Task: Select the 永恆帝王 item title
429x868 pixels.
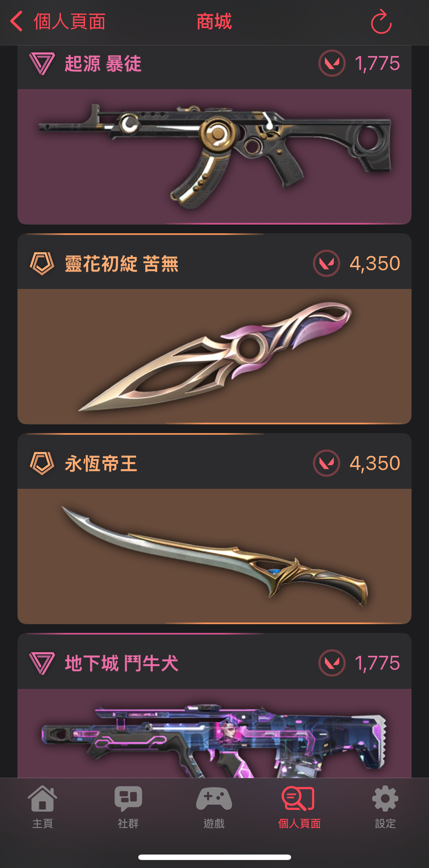Action: coord(101,463)
